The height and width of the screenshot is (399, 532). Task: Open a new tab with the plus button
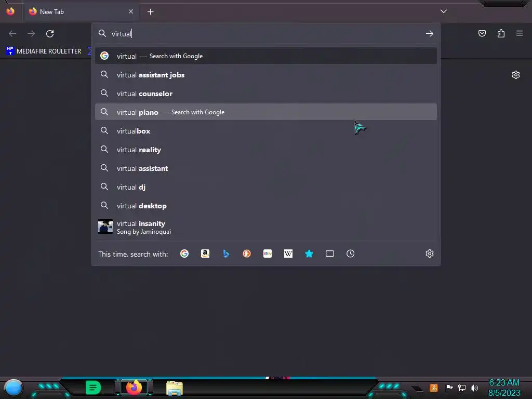[150, 12]
